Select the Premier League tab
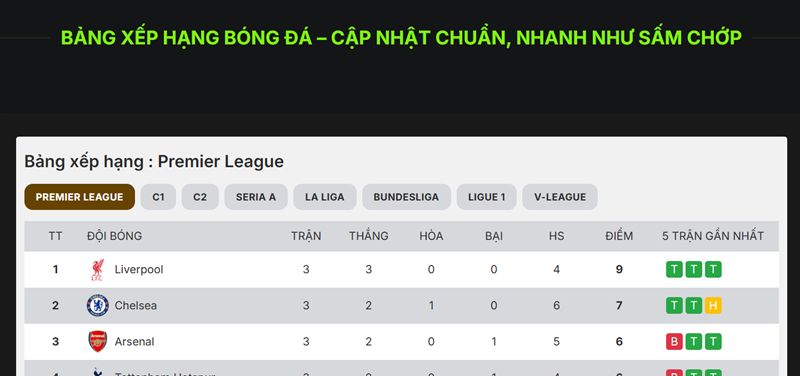 80,197
